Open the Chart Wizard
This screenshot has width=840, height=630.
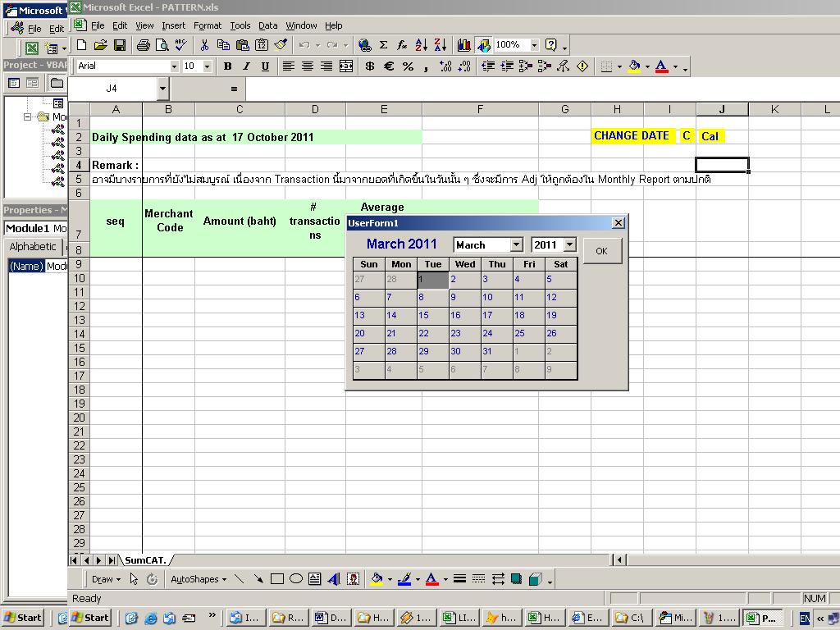click(464, 45)
